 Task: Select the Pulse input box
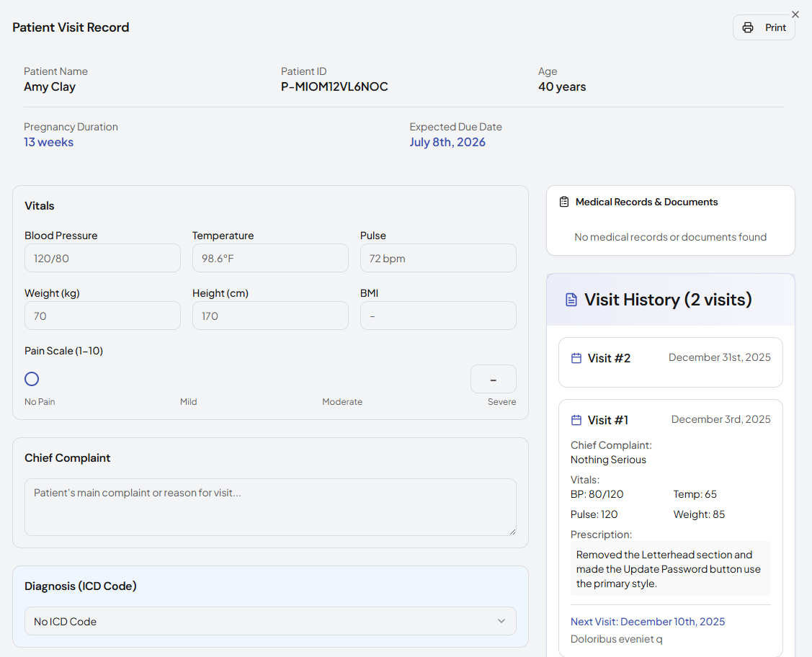pos(438,258)
